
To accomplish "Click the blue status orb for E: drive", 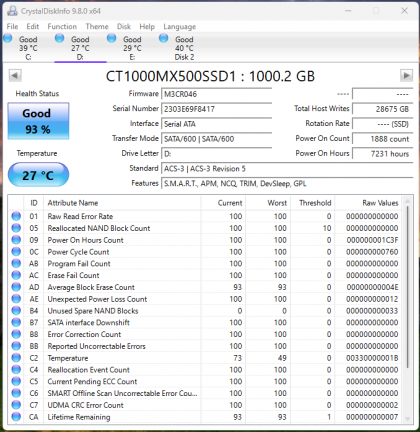I will coord(112,38).
